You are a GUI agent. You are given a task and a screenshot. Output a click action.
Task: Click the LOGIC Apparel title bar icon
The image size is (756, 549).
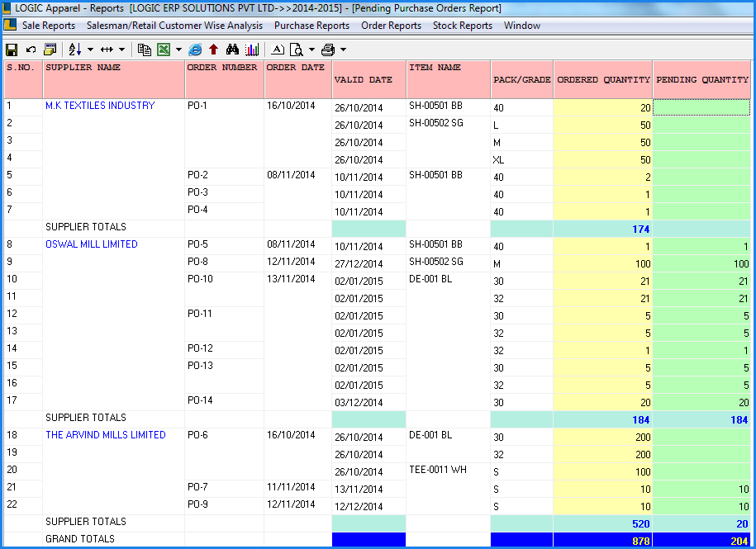(7, 8)
